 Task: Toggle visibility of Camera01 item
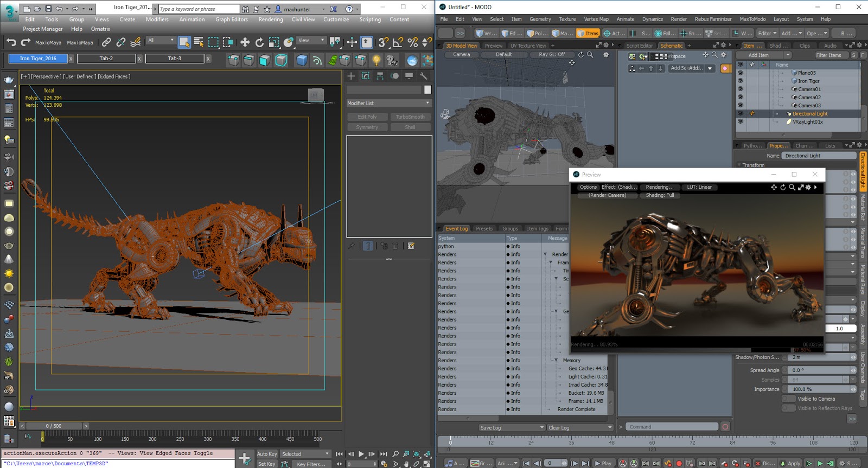tap(740, 89)
